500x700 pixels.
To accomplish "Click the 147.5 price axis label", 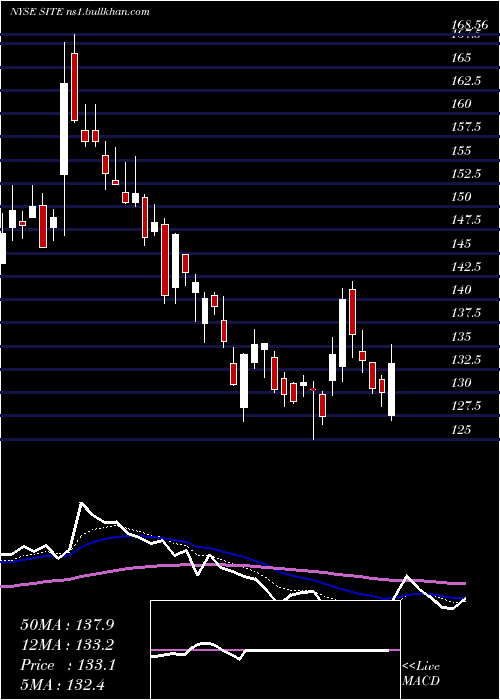I will pos(466,220).
